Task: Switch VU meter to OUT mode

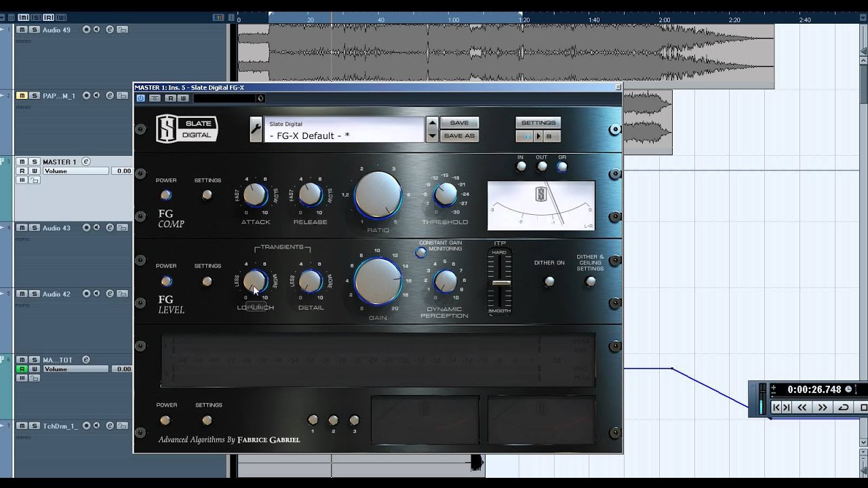Action: click(x=541, y=167)
